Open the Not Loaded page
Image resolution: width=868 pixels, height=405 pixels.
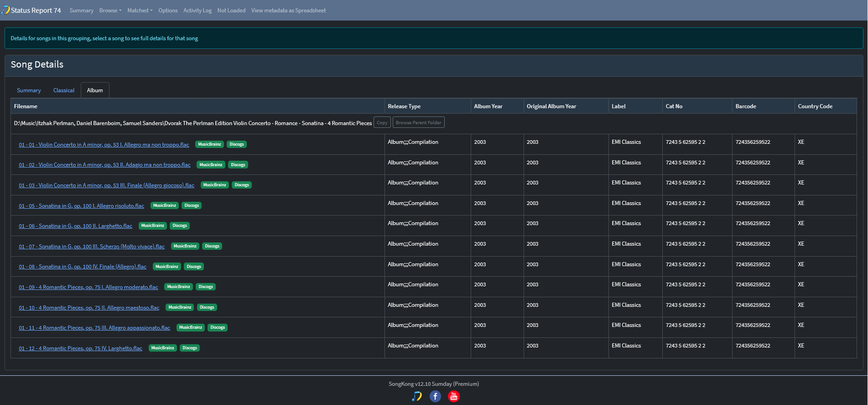click(x=231, y=11)
